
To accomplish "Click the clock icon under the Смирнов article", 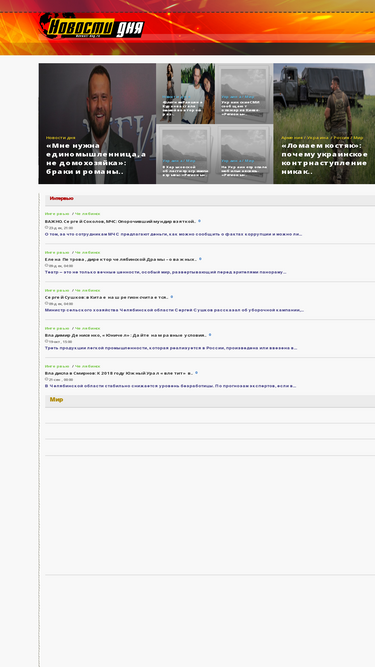I will pos(47,379).
